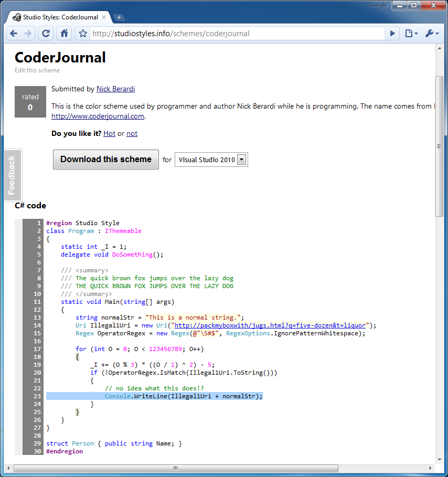
Task: Click the browser forward arrow
Action: pos(28,33)
